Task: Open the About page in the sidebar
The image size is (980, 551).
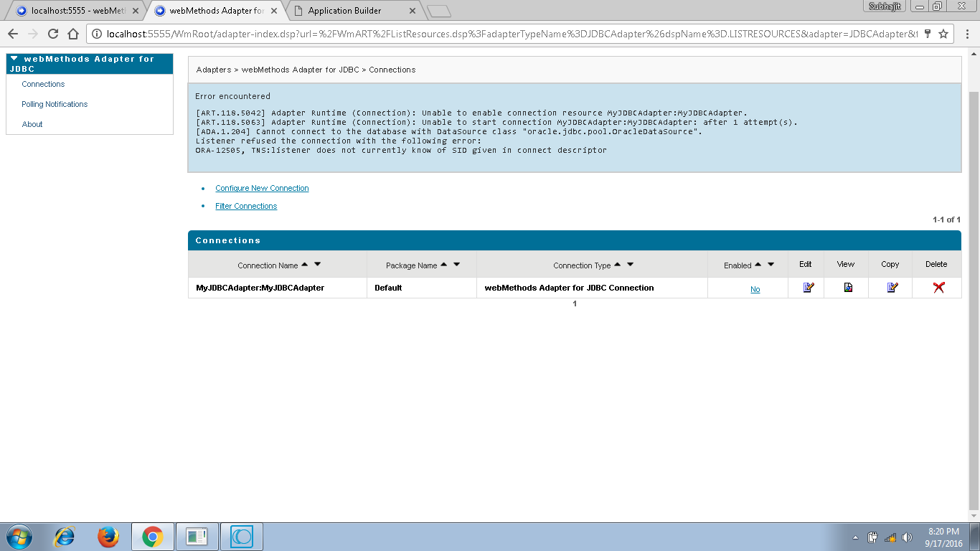Action: click(x=32, y=124)
